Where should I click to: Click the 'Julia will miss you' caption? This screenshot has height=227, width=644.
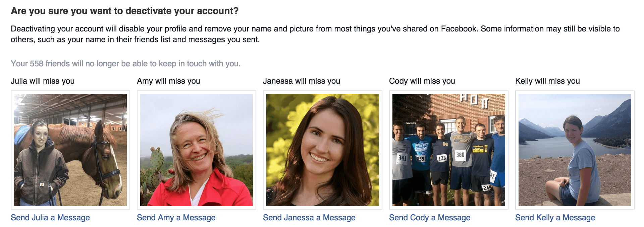43,81
